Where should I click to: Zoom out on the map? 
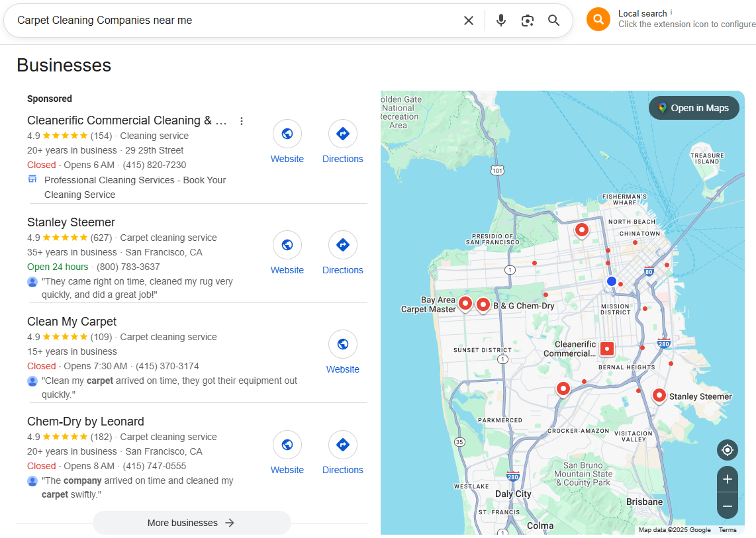[727, 506]
